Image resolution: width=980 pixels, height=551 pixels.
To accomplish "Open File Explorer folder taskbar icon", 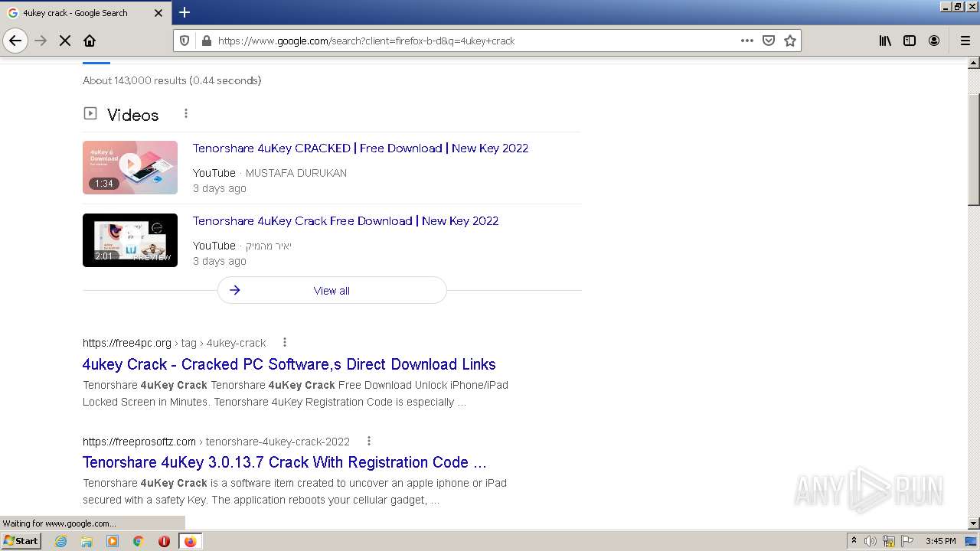I will click(87, 541).
